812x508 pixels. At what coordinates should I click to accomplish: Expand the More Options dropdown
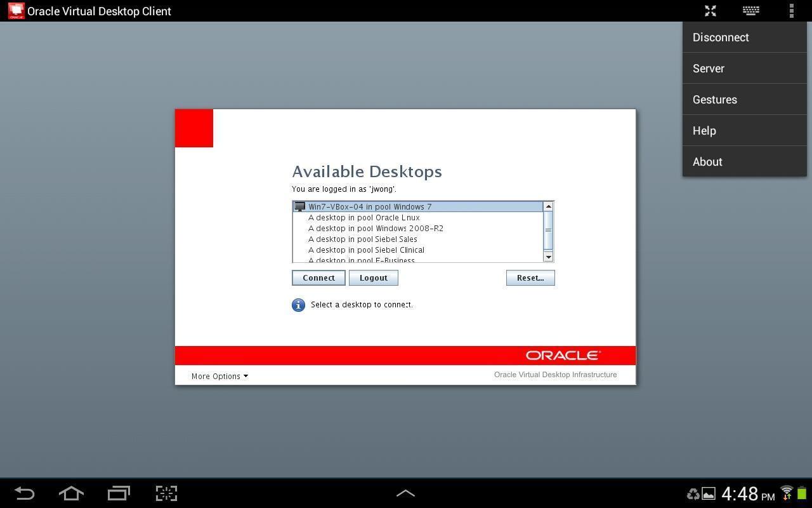[219, 376]
